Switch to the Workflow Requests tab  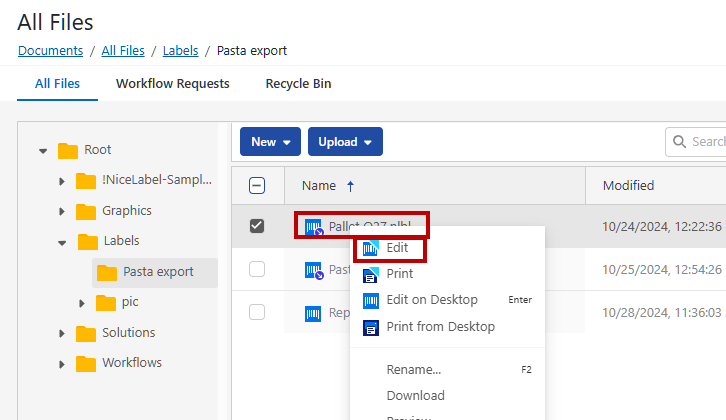(173, 84)
